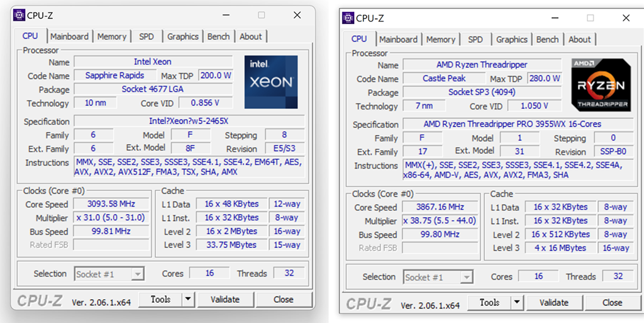Click Validate in the right AMD window
The image size is (644, 323).
554,303
